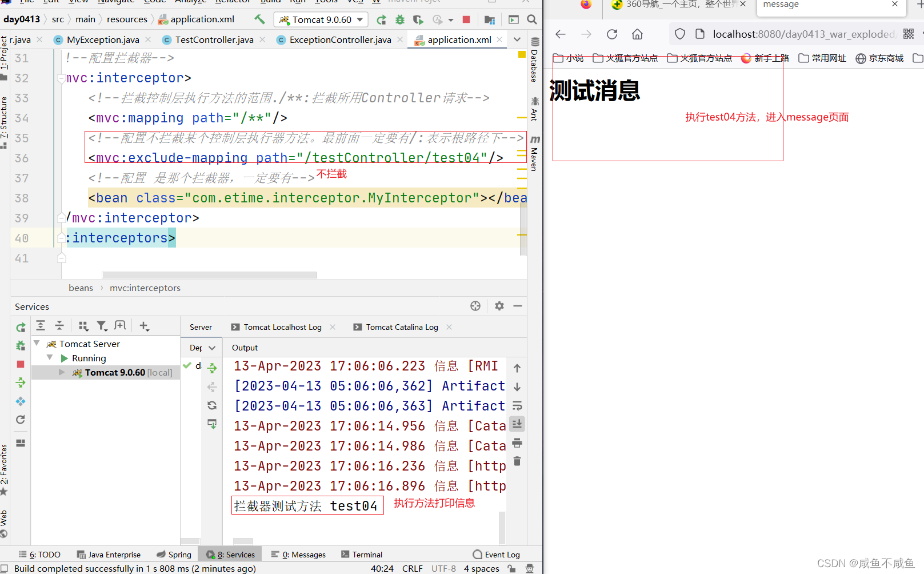Expand the Tomcat 9.0.60 [local] node

pyautogui.click(x=62, y=372)
